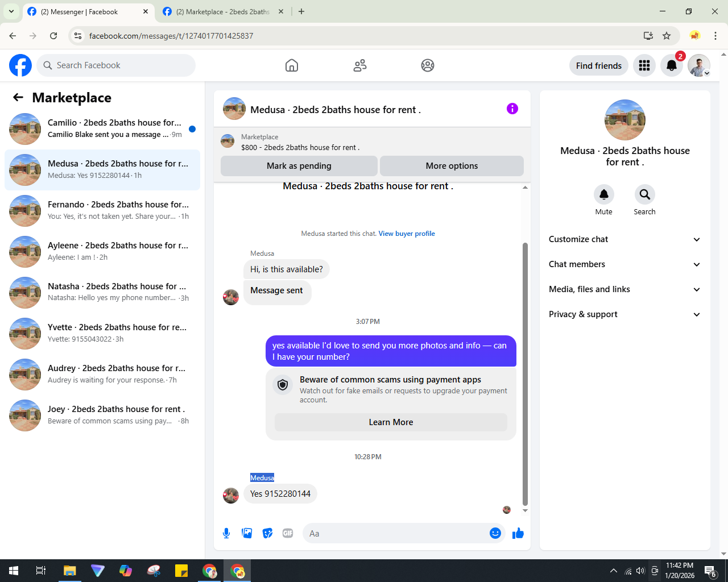Click the Chrome address bar URL

(x=171, y=36)
